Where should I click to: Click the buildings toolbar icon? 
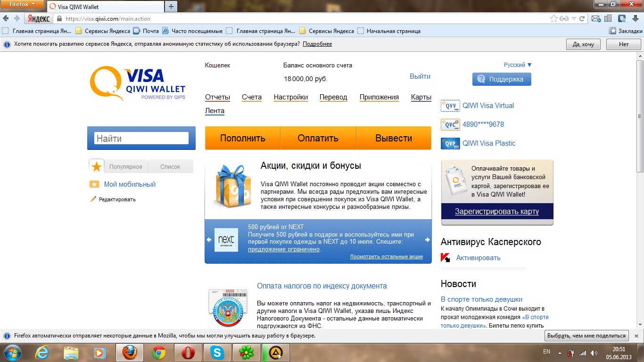608,19
